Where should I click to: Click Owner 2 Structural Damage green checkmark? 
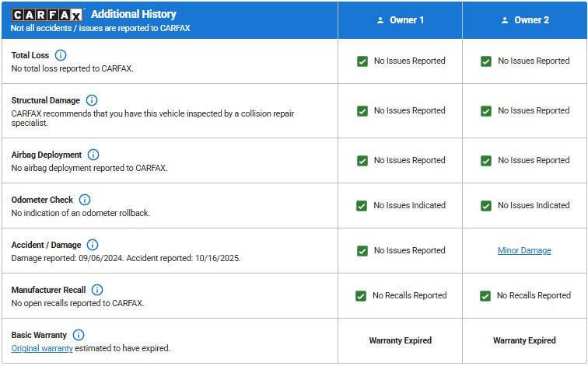[486, 111]
